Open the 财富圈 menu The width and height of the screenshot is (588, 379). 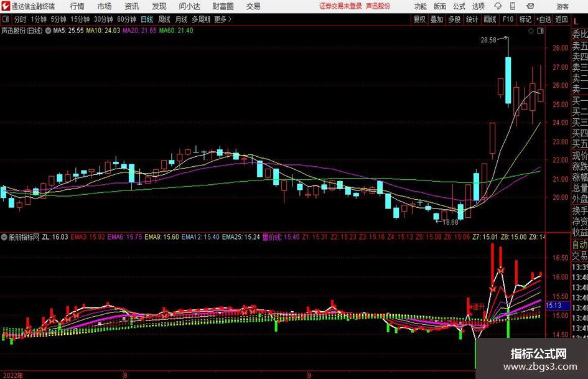223,6
